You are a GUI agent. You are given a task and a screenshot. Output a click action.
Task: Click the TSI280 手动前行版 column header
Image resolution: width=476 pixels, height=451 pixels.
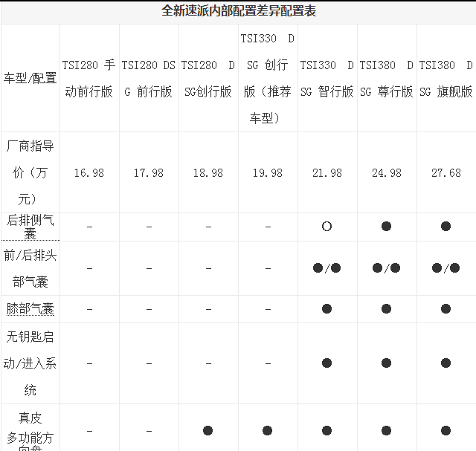[89, 78]
